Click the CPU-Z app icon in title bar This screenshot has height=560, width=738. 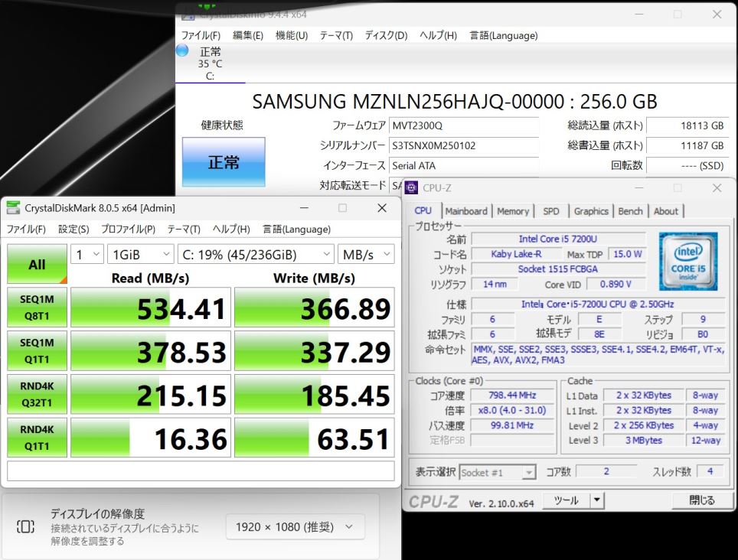(411, 187)
